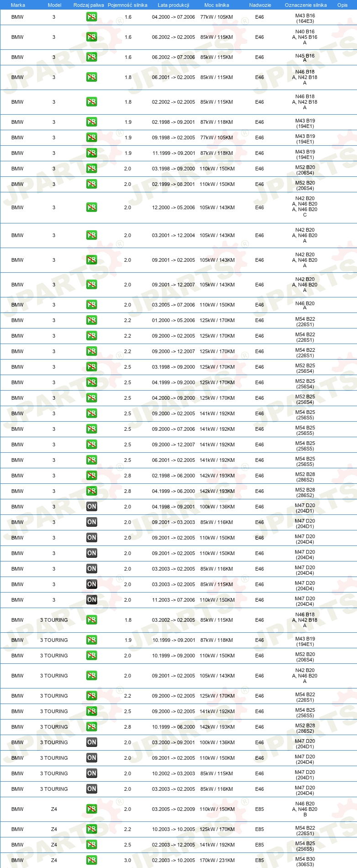
Task: Click date cell 10.2003 -> 10.2005
Action: coord(173,829)
